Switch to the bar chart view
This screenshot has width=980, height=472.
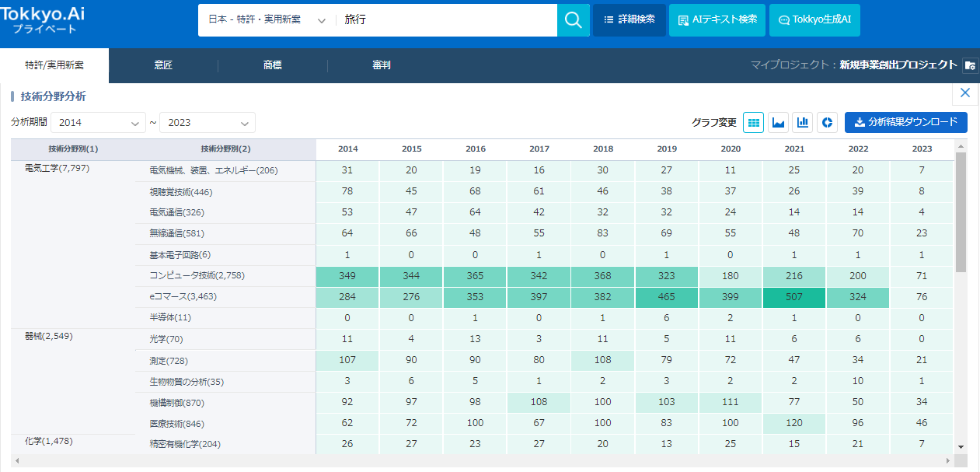pos(803,122)
